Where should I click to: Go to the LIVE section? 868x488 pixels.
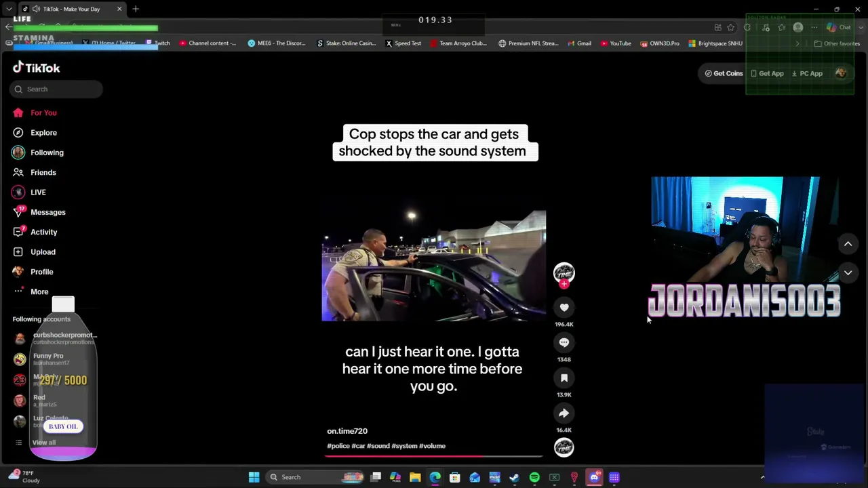click(28, 192)
